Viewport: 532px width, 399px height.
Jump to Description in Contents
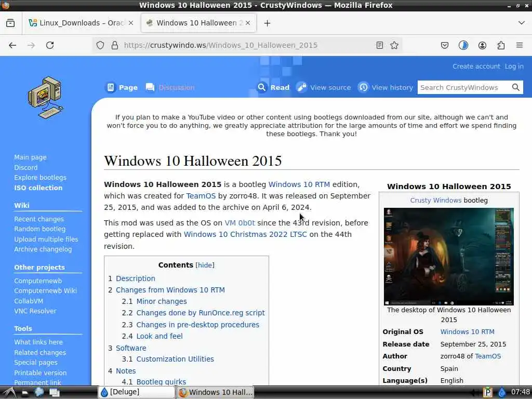coord(136,278)
